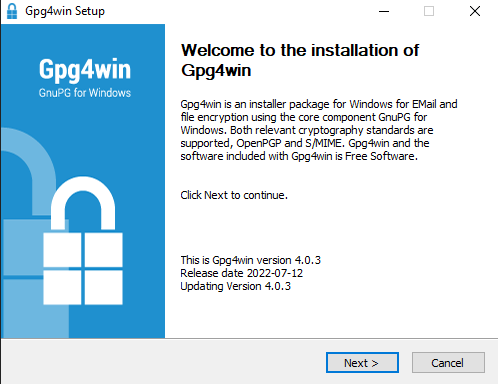
Task: Click the GnuPG for Windows subtitle
Action: pyautogui.click(x=85, y=93)
